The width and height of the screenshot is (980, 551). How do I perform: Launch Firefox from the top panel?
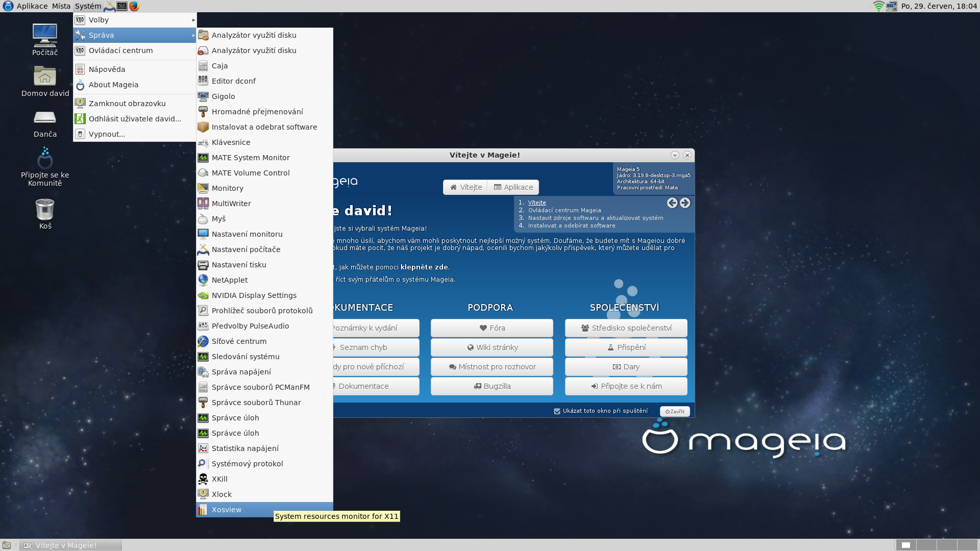pyautogui.click(x=134, y=6)
